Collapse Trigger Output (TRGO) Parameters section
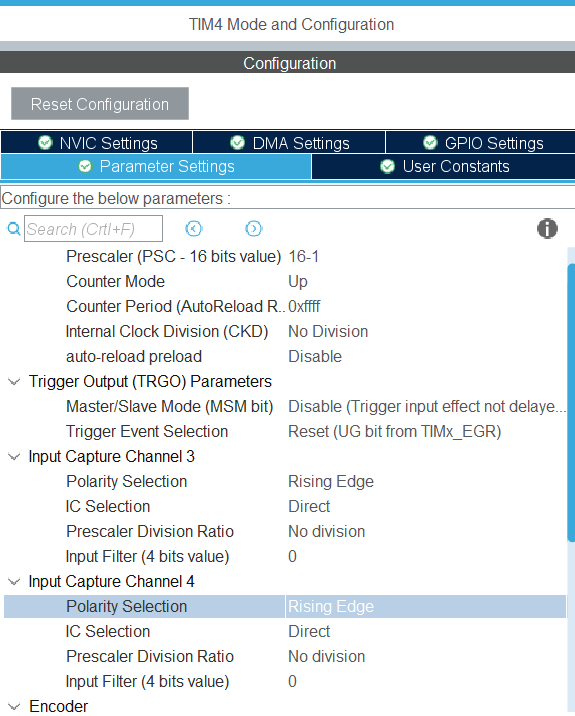 pos(14,381)
